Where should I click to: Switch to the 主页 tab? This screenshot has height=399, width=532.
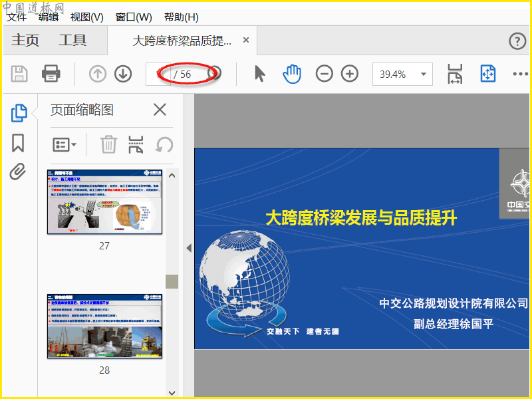point(25,41)
